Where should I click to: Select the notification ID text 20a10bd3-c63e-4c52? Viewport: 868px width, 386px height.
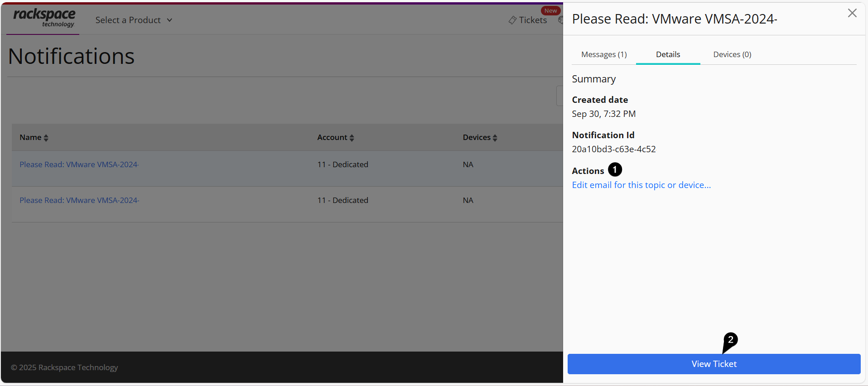click(x=613, y=149)
